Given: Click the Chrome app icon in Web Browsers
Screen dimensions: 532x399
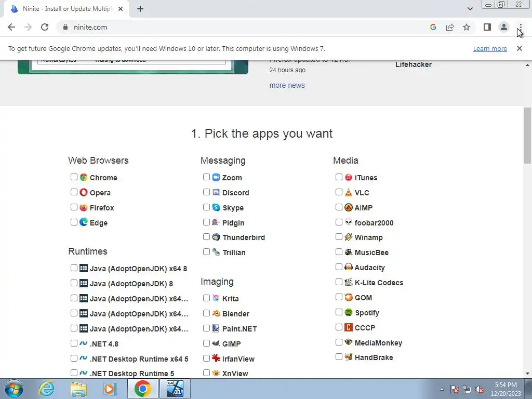Looking at the screenshot, I should pyautogui.click(x=84, y=177).
